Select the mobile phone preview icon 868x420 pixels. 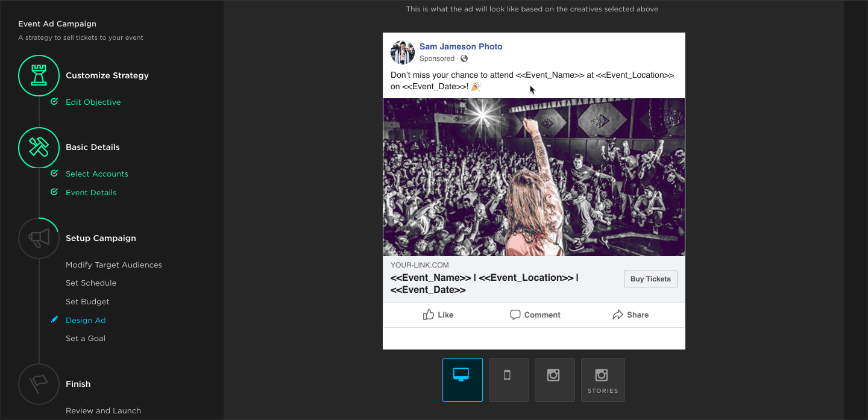[x=508, y=380]
